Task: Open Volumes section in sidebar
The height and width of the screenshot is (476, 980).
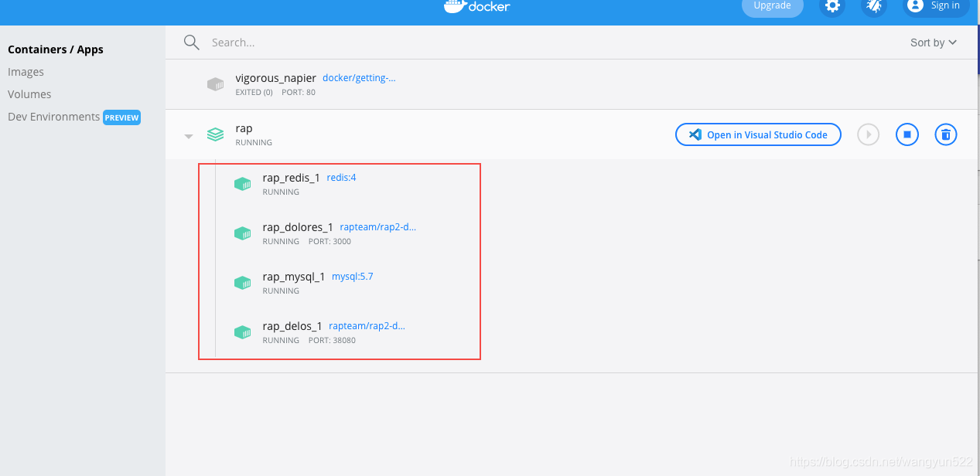Action: point(29,94)
